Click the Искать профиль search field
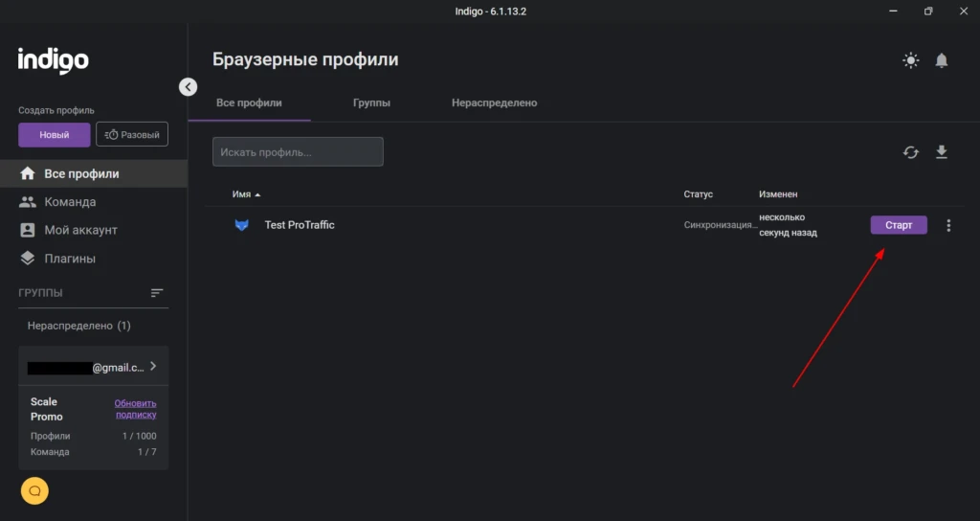Image resolution: width=980 pixels, height=521 pixels. coord(299,152)
